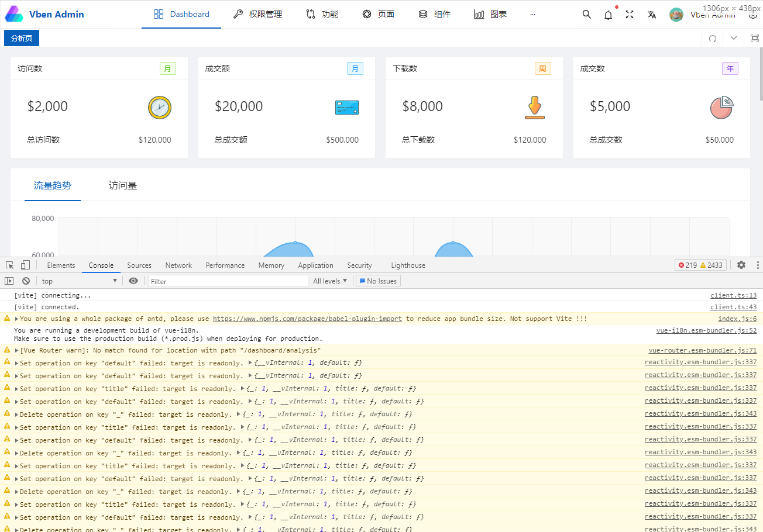Select the 图表 (Charts) menu icon

477,13
